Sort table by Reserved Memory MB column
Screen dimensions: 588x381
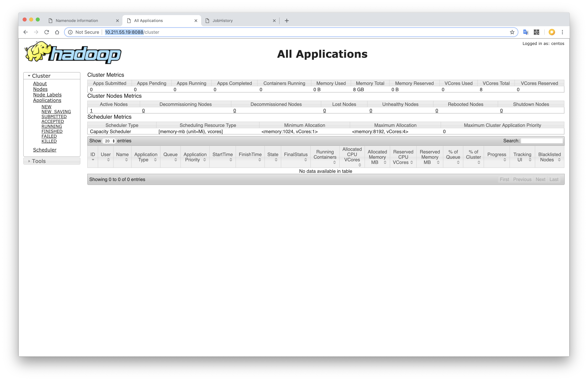[x=430, y=157]
